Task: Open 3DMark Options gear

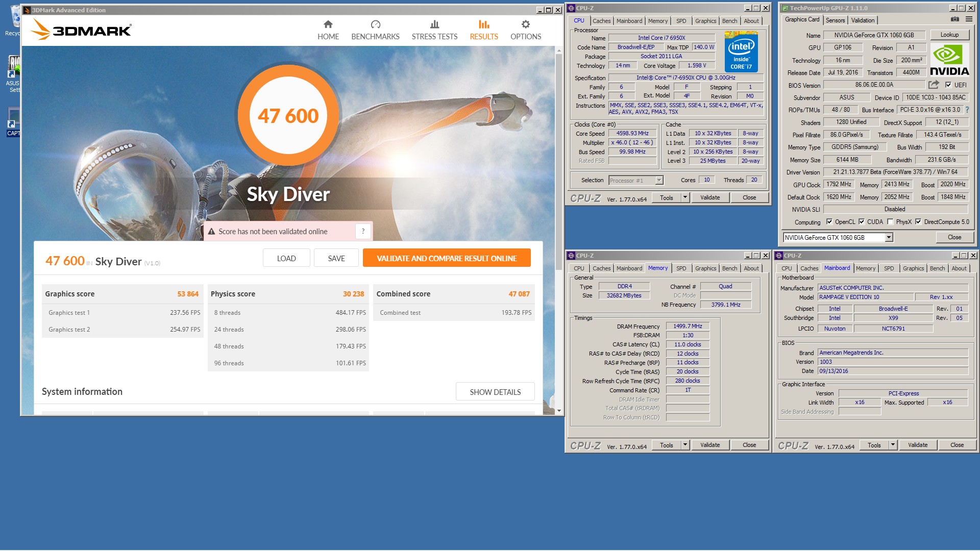Action: click(x=526, y=31)
